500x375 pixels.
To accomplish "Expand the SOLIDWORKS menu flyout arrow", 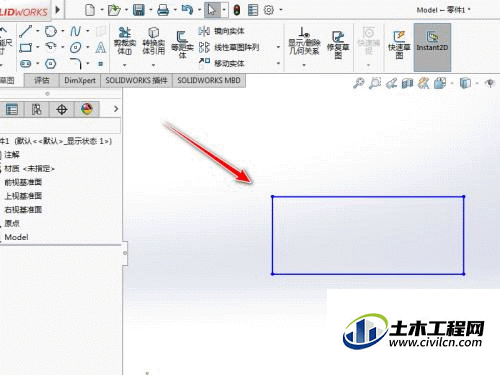I will tap(58, 10).
